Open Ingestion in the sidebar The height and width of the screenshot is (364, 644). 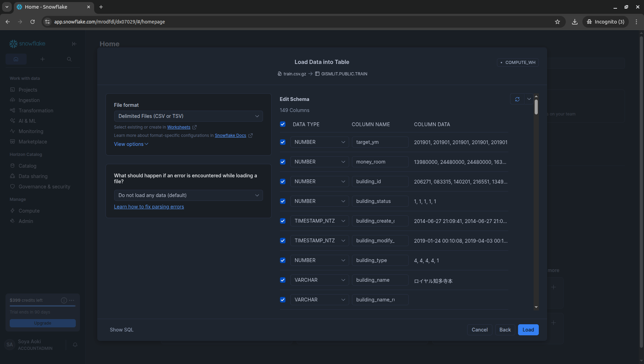coord(29,100)
